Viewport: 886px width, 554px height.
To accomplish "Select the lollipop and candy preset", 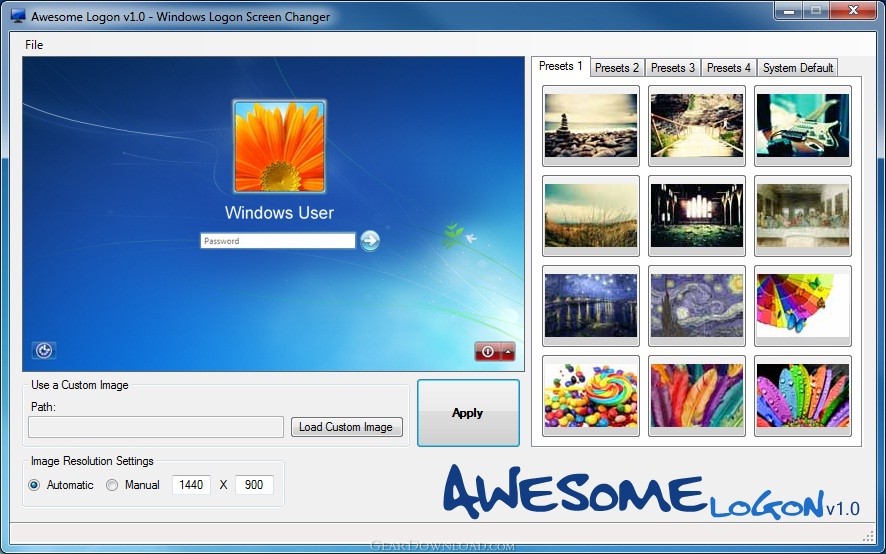I will (x=591, y=396).
